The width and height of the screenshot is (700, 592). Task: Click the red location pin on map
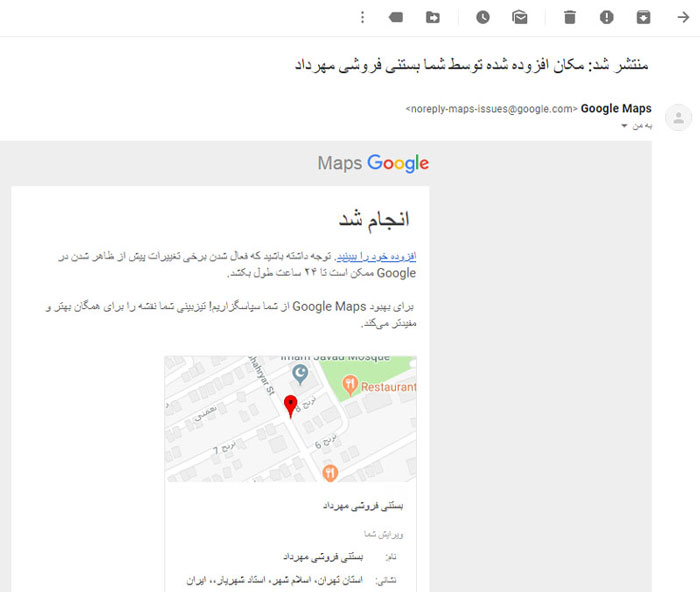[x=291, y=406]
